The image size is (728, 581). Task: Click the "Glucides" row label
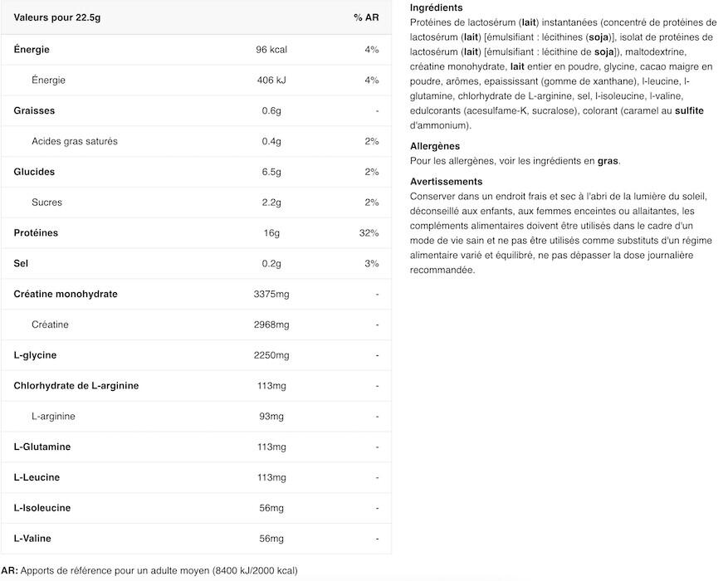coord(34,172)
